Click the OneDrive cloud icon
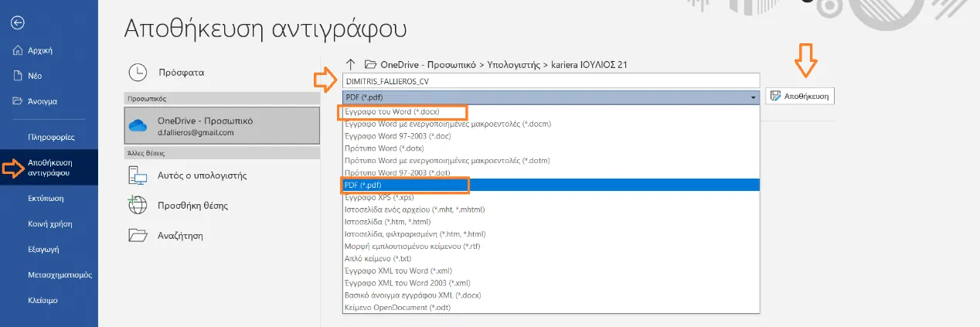This screenshot has height=327, width=980. point(138,125)
